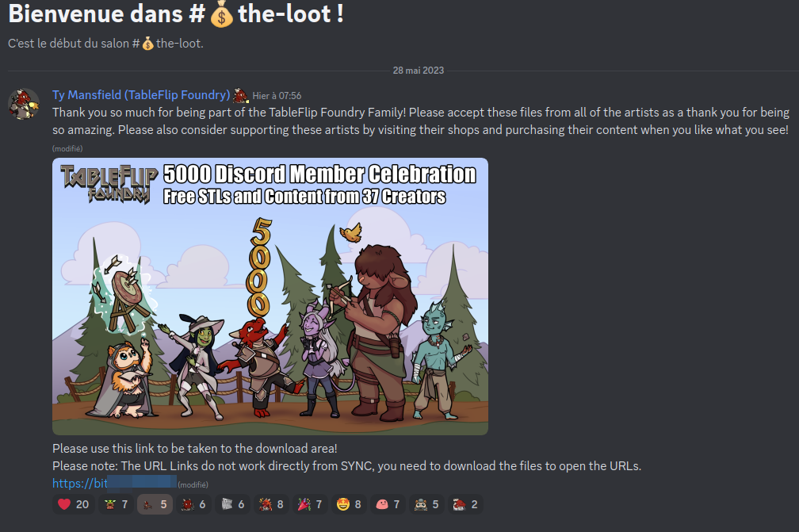Click the excited kobold reaction with 8
799x532 pixels.
click(272, 504)
